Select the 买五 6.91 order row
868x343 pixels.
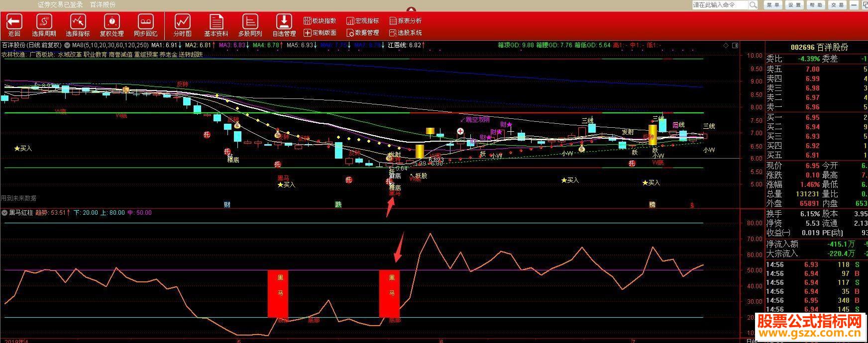(x=816, y=155)
